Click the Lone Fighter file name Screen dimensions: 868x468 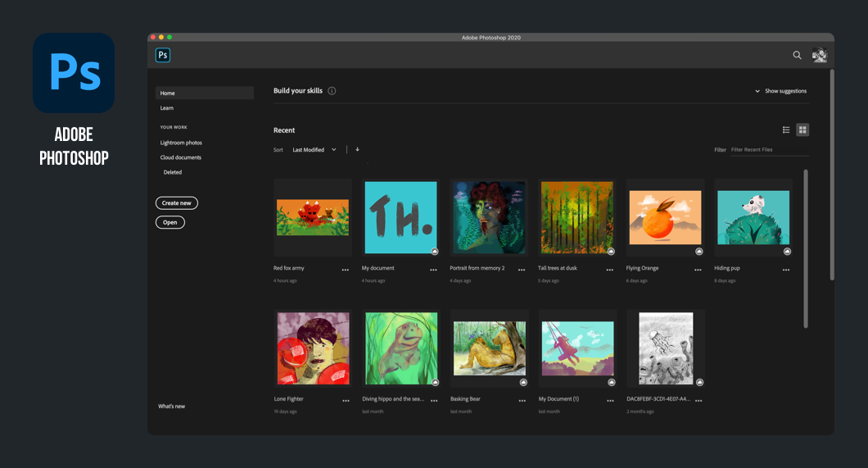coord(288,399)
